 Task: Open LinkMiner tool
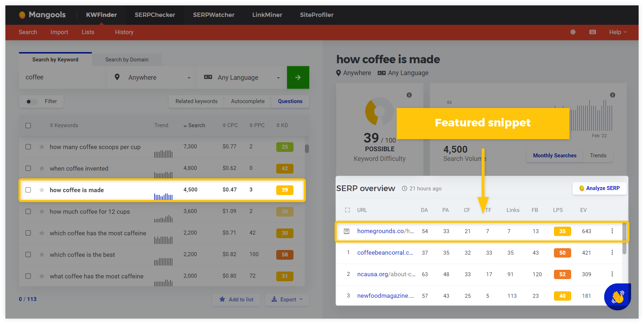coord(267,15)
